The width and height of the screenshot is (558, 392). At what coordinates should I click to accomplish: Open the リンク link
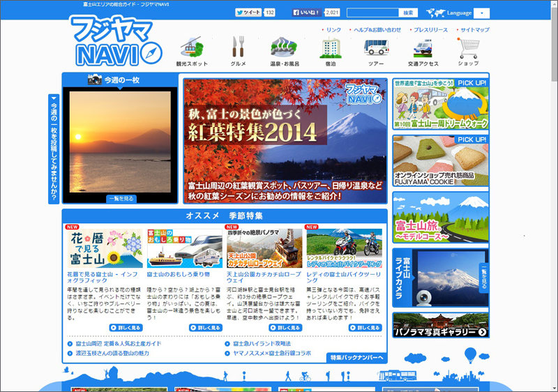coord(333,30)
